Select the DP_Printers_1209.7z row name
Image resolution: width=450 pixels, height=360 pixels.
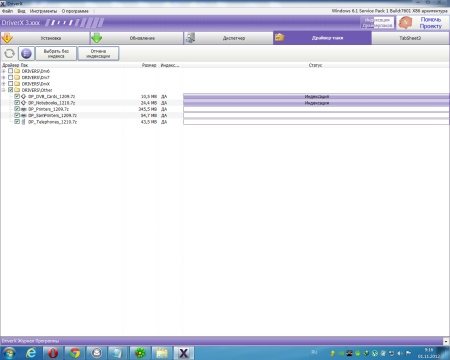coord(48,109)
